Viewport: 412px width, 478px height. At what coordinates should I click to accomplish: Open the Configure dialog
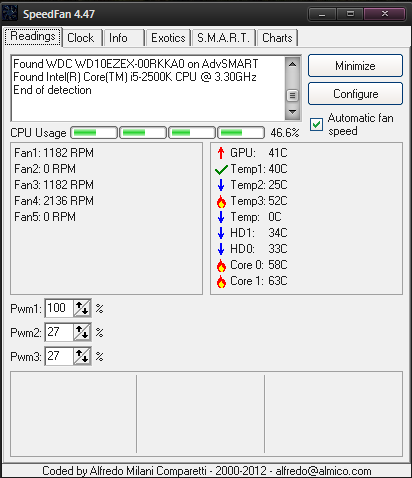pyautogui.click(x=355, y=94)
